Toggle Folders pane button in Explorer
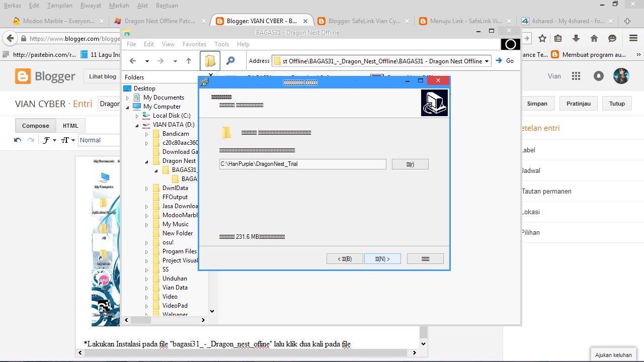 [x=210, y=61]
